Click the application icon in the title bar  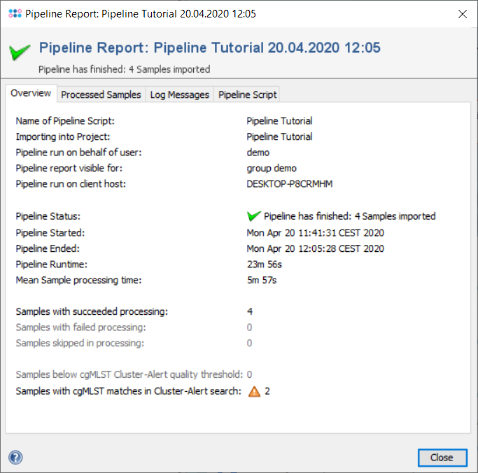(x=15, y=14)
